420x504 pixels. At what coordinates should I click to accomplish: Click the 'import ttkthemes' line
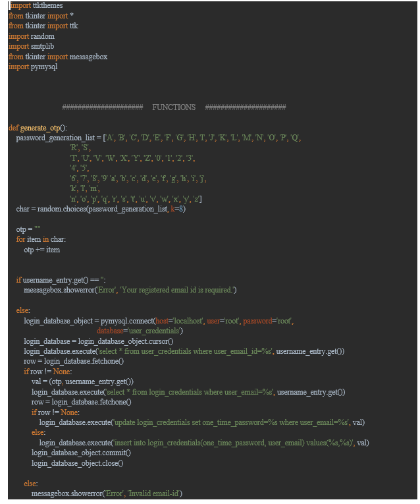[36, 5]
